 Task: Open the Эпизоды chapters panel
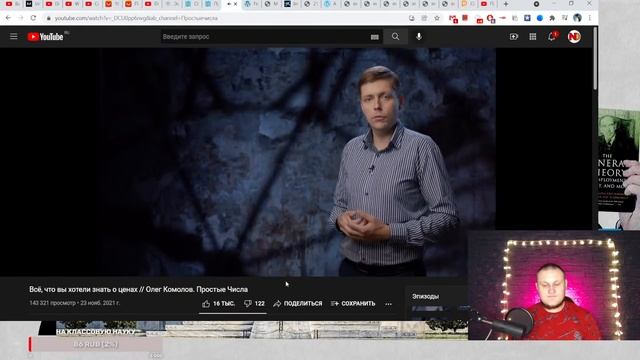coord(425,296)
